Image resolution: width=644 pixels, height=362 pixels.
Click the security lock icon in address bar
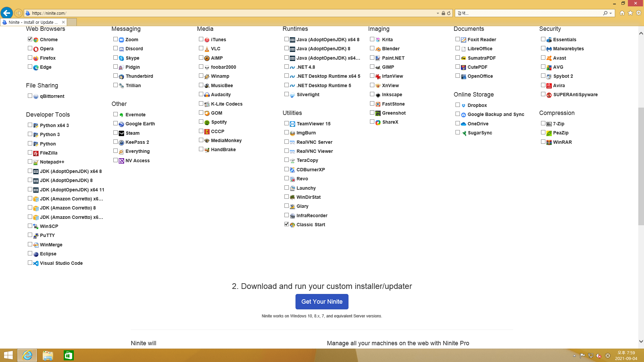pyautogui.click(x=443, y=13)
